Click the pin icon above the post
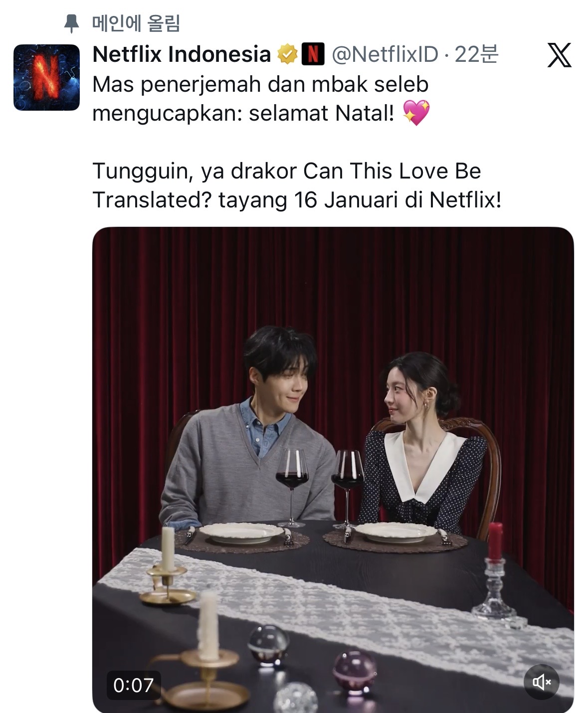 (x=72, y=23)
